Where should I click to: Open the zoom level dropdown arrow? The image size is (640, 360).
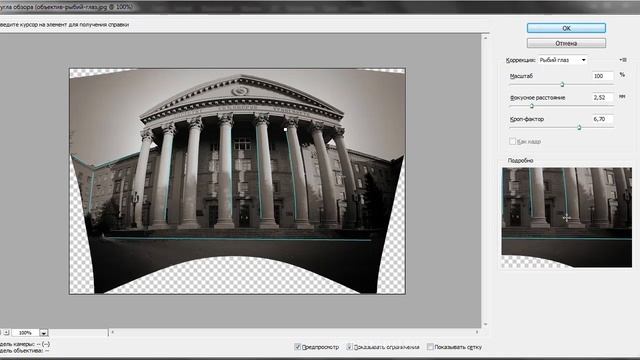click(x=44, y=333)
